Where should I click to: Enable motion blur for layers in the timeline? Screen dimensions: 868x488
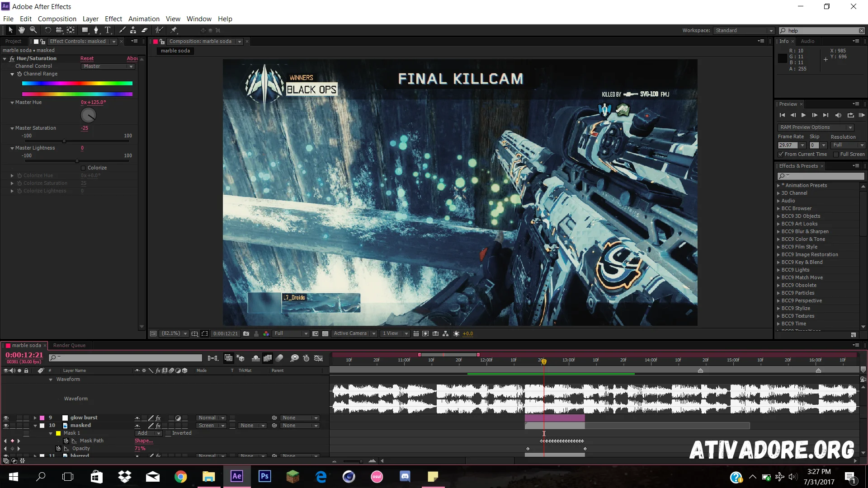coord(279,358)
